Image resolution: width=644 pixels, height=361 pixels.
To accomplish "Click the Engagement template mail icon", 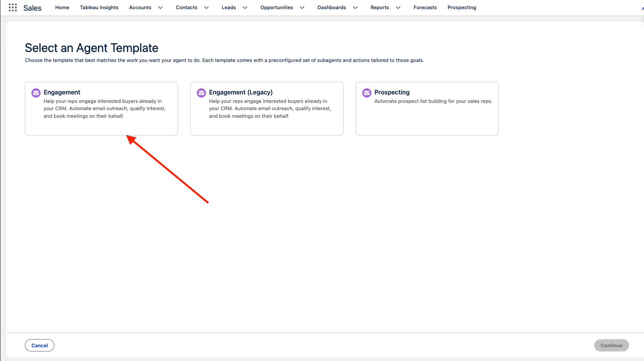I will point(36,93).
